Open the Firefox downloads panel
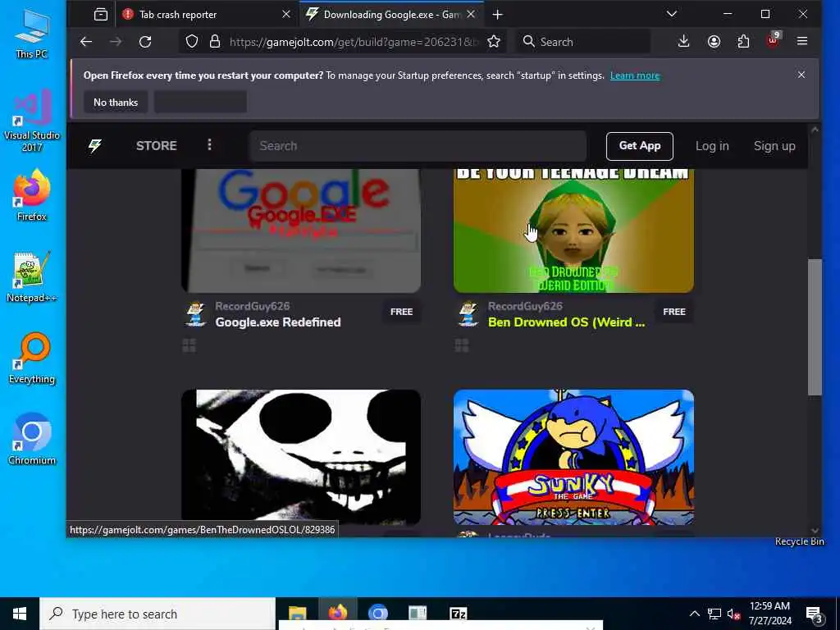 [x=683, y=42]
